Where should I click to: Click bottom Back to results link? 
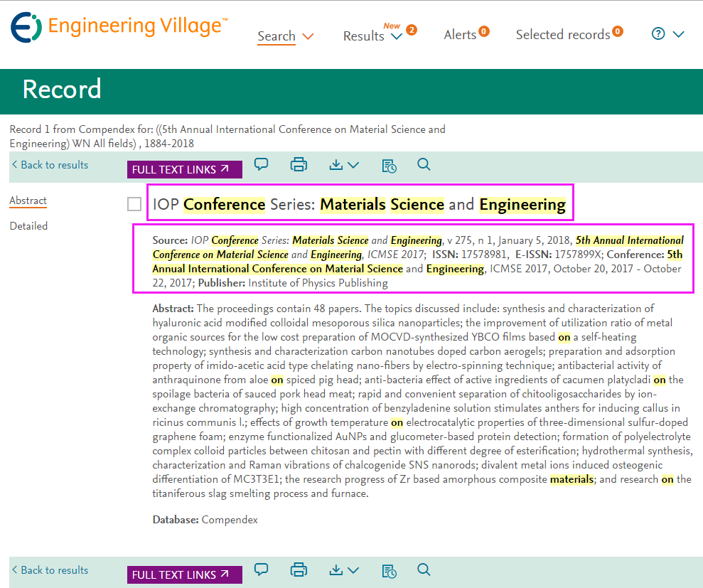coord(50,570)
